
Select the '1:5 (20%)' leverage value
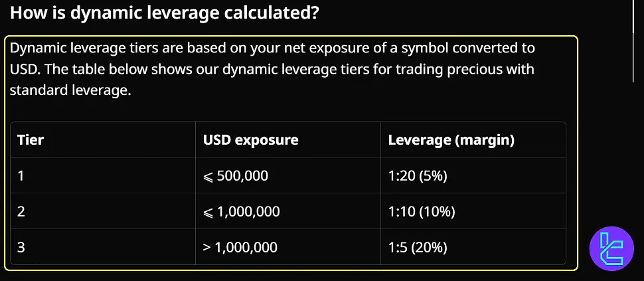click(x=418, y=248)
